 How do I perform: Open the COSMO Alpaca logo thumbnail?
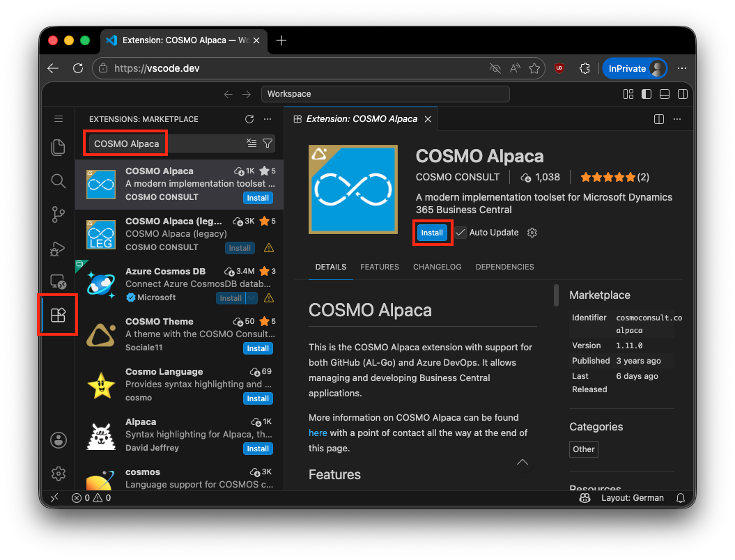pyautogui.click(x=353, y=189)
